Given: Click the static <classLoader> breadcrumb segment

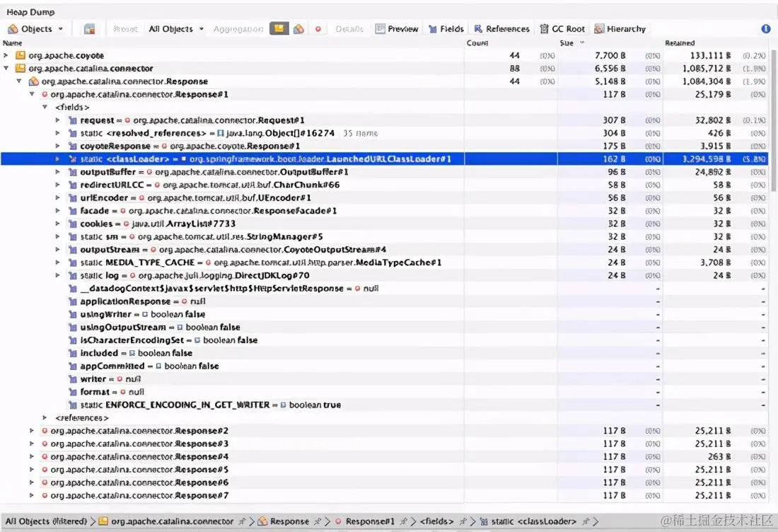Looking at the screenshot, I should point(534,521).
